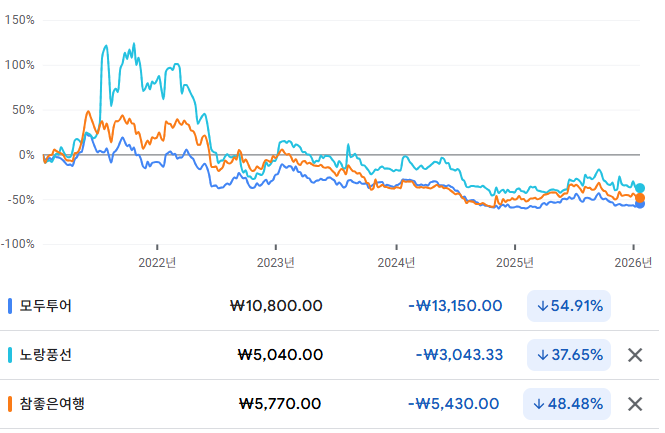Click the down arrow in the 54.91% badge
The height and width of the screenshot is (433, 665).
click(543, 306)
